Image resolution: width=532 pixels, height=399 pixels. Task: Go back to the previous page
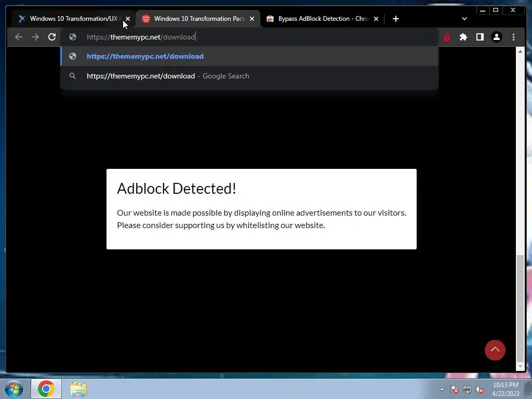click(19, 37)
